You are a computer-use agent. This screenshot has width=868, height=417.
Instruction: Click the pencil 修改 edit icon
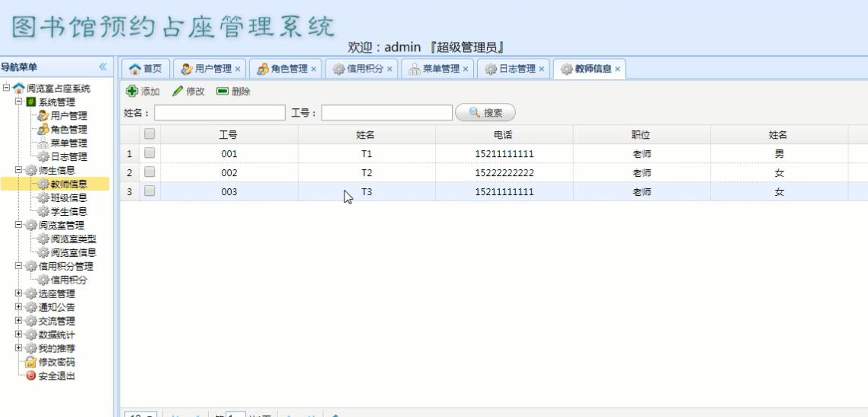pos(178,91)
